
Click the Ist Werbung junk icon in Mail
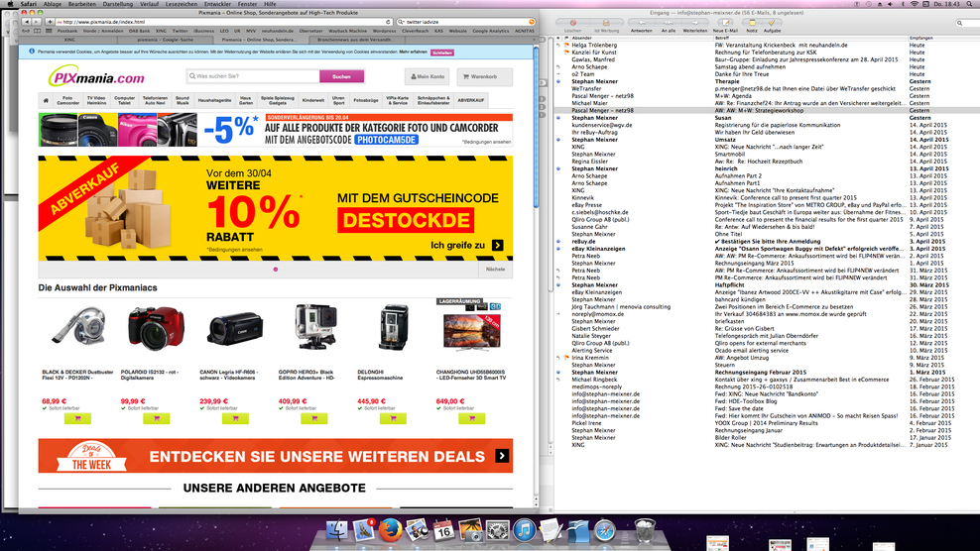(x=606, y=23)
